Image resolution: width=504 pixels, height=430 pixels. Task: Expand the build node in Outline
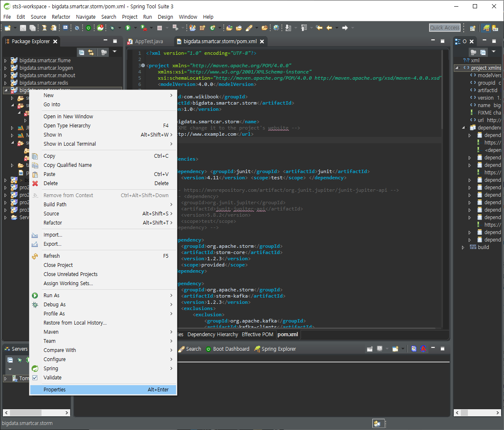tap(463, 247)
